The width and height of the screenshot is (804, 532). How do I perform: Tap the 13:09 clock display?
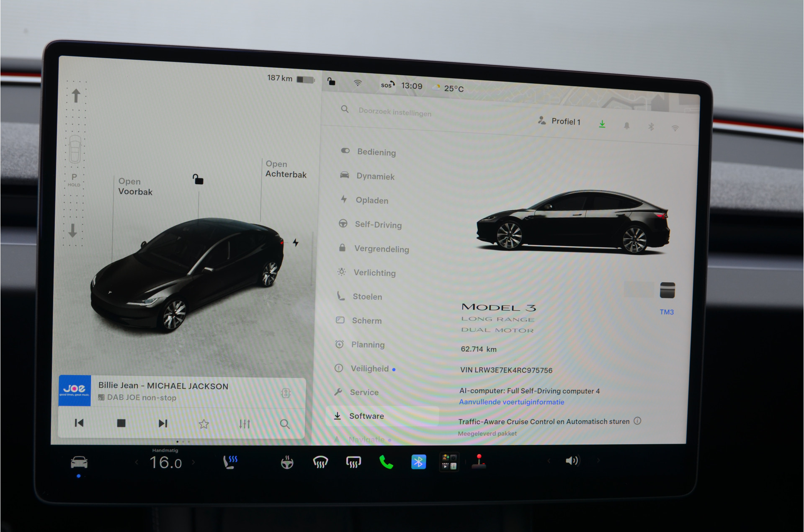(x=412, y=86)
